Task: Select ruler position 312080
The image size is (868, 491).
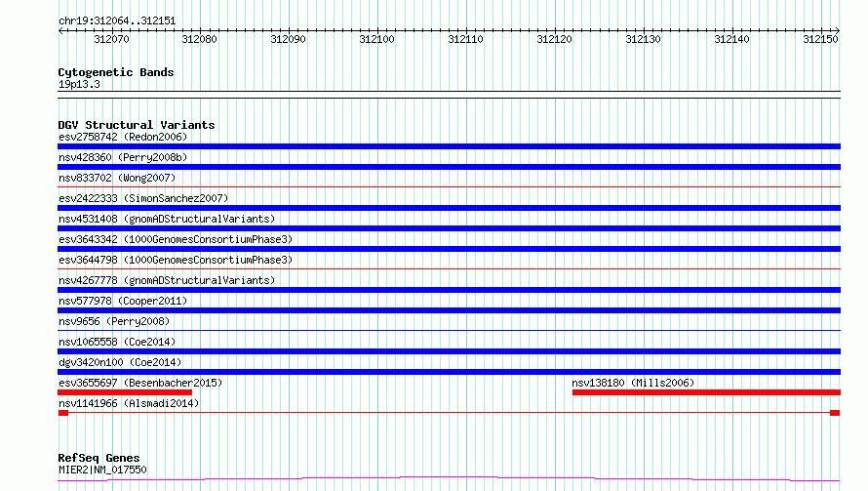Action: coord(199,39)
